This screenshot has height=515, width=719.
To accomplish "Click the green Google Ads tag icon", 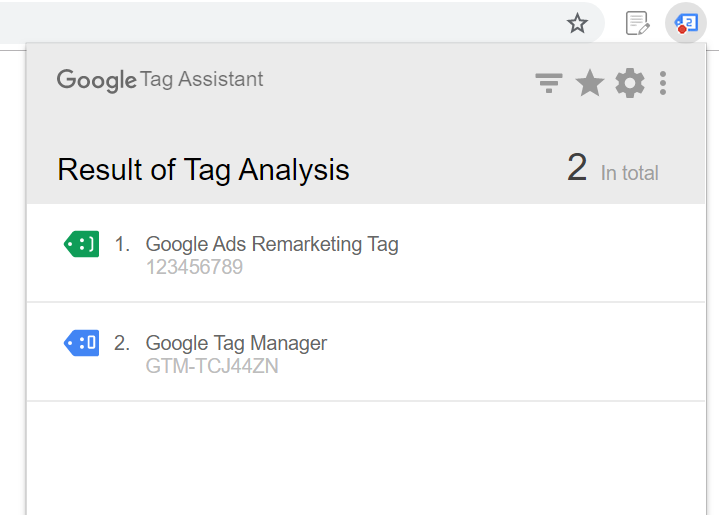I will [81, 243].
